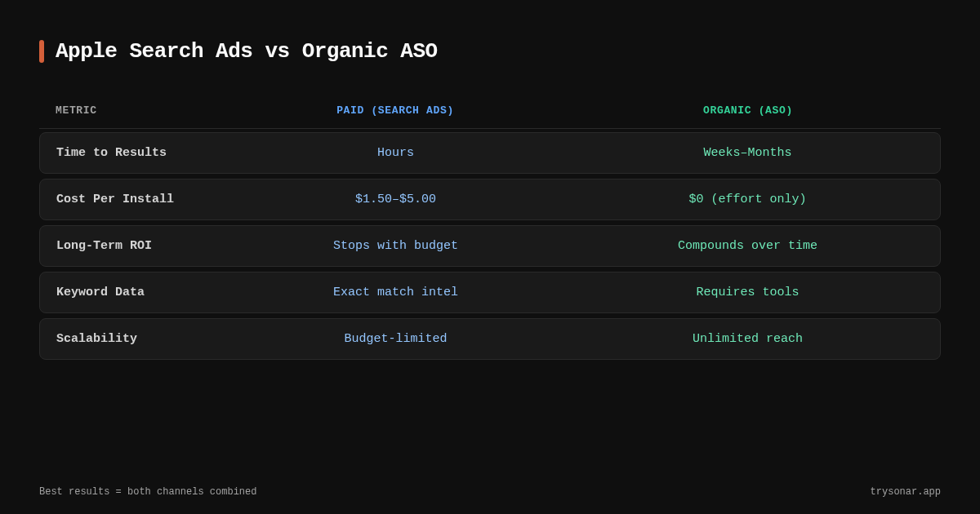Click the 'Time to Results' row label

tap(111, 153)
